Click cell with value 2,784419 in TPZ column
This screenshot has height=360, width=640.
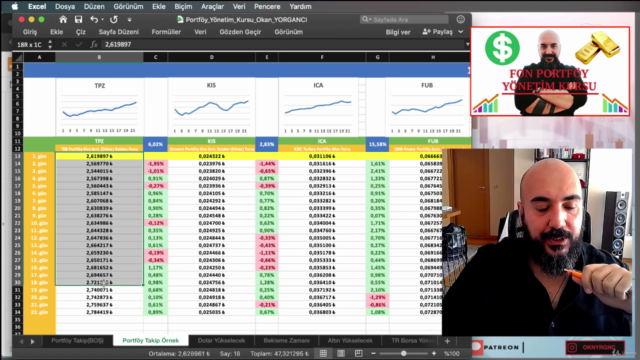[x=99, y=312]
